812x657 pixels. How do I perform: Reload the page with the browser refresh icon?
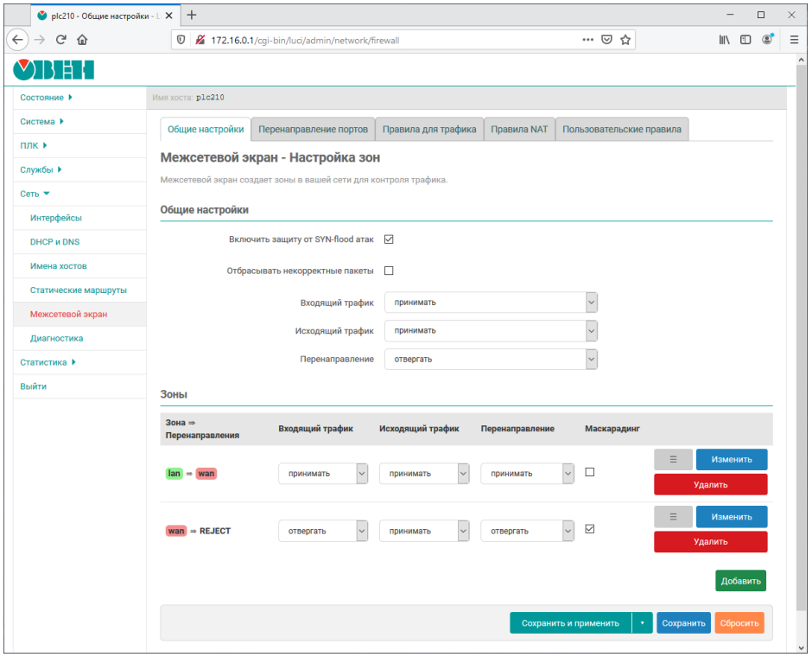point(61,39)
